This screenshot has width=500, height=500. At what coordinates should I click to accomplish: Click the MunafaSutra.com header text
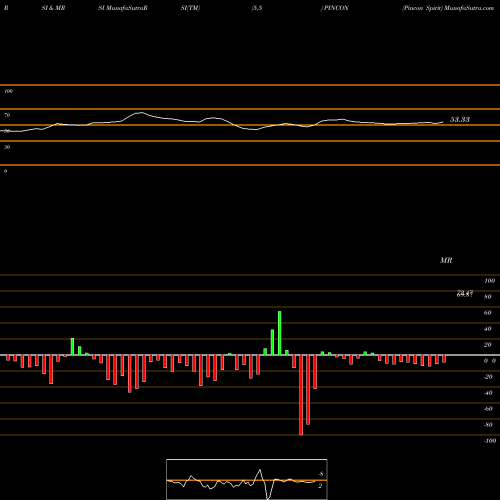pos(469,8)
